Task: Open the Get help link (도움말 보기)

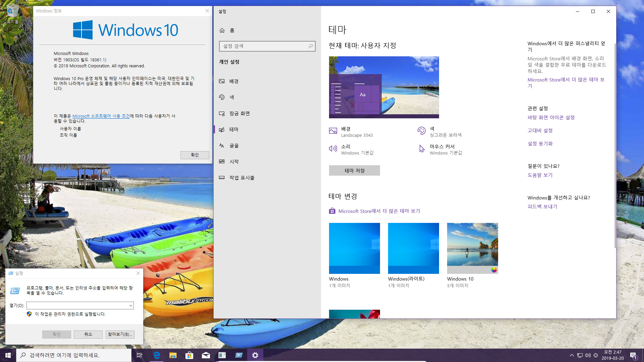Action: click(x=540, y=175)
